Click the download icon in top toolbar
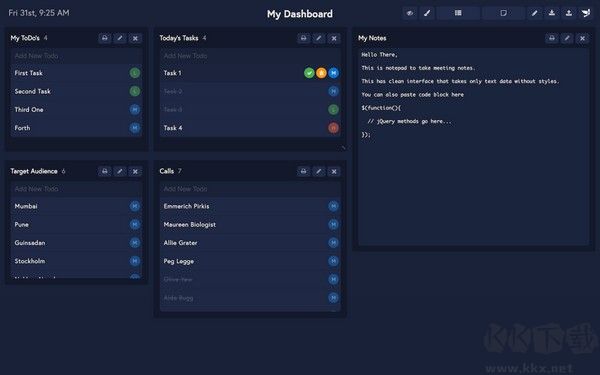The image size is (600, 375). [552, 13]
